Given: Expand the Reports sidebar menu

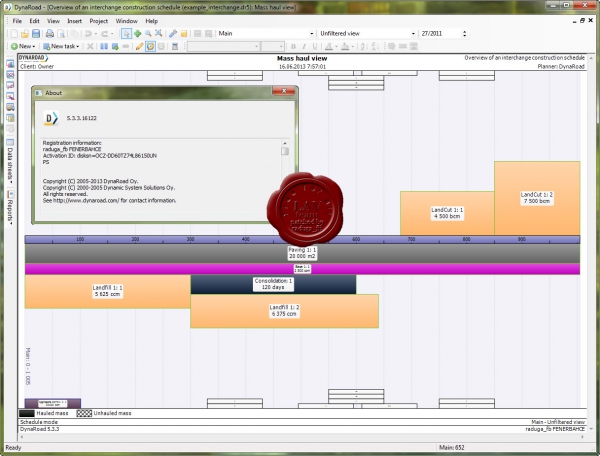Looking at the screenshot, I should click(x=10, y=212).
